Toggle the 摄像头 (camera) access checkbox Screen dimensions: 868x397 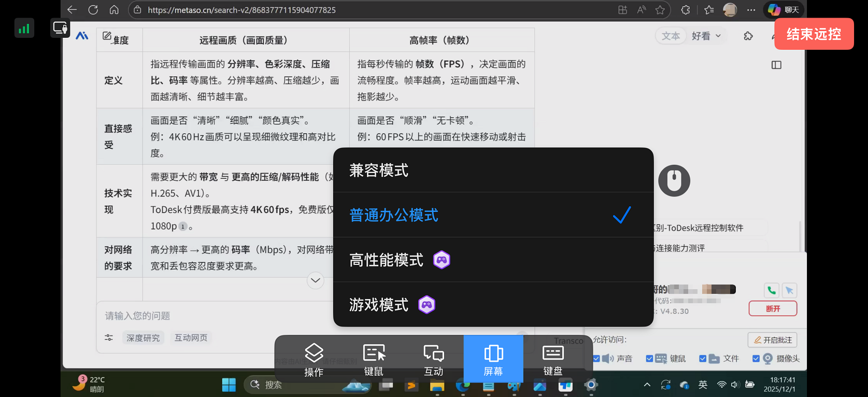(x=756, y=358)
